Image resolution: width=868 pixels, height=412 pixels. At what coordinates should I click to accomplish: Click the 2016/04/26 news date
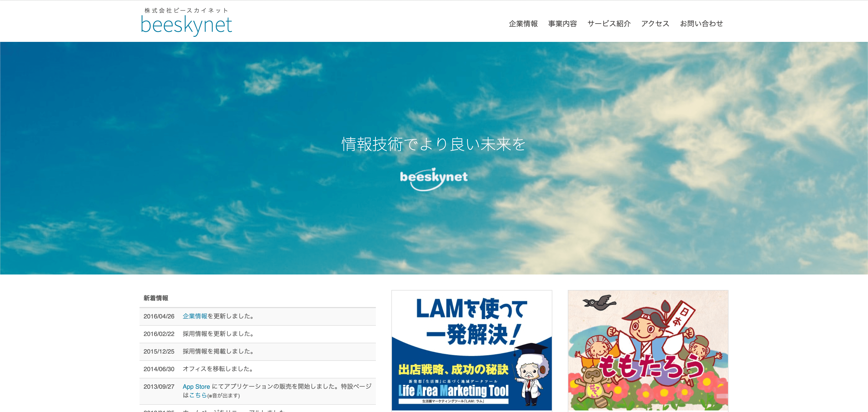(159, 316)
